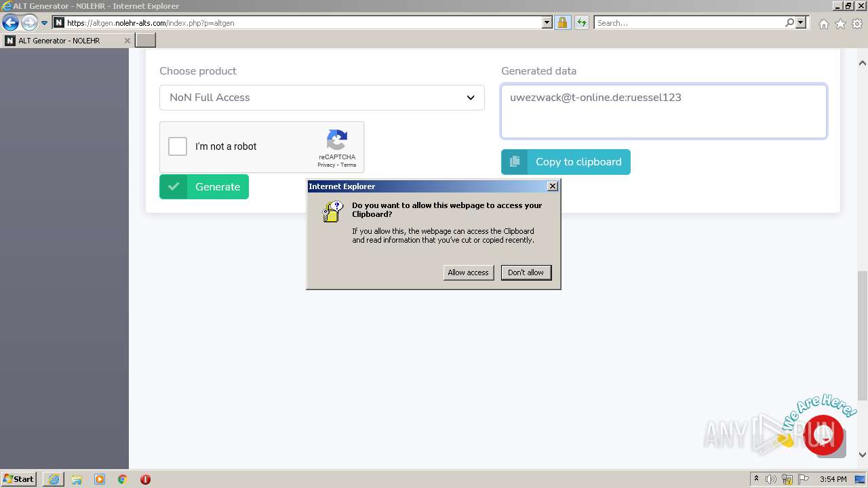Click the page scrollbar up arrow
This screenshot has height=488, width=868.
pos(863,63)
